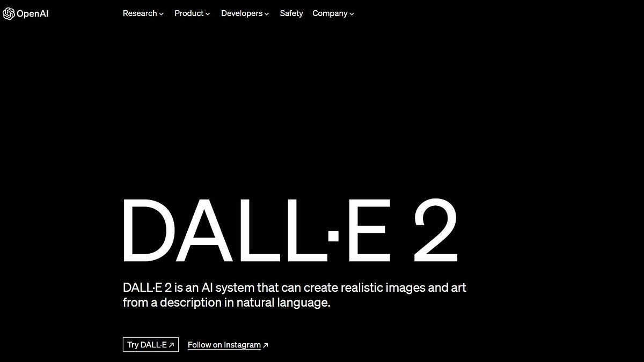The image size is (644, 362).
Task: Expand the chevron next to Company
Action: pos(352,14)
